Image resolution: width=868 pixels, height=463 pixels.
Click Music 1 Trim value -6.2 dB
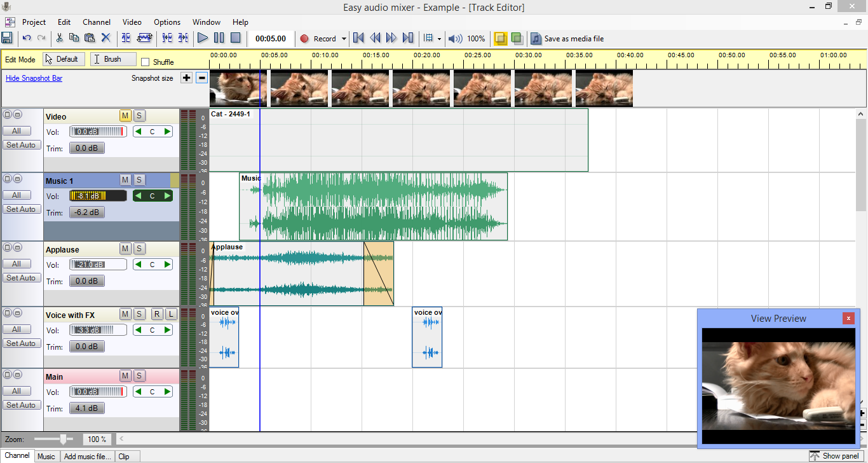86,212
